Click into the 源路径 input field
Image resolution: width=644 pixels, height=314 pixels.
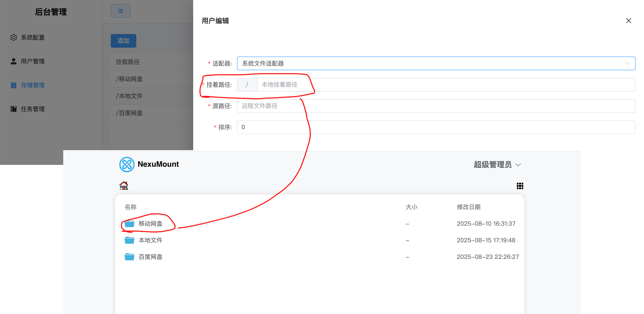(x=436, y=106)
